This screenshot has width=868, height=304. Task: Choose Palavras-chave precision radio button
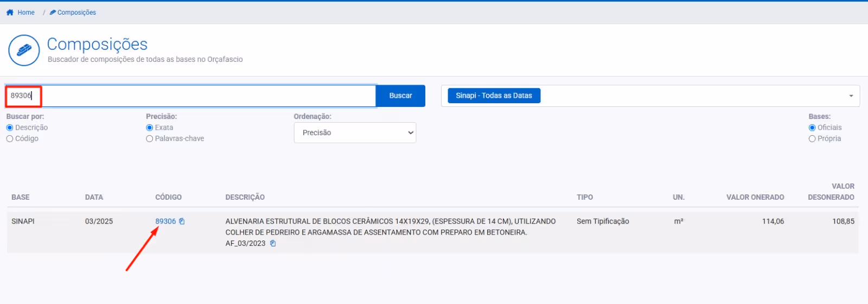click(149, 139)
